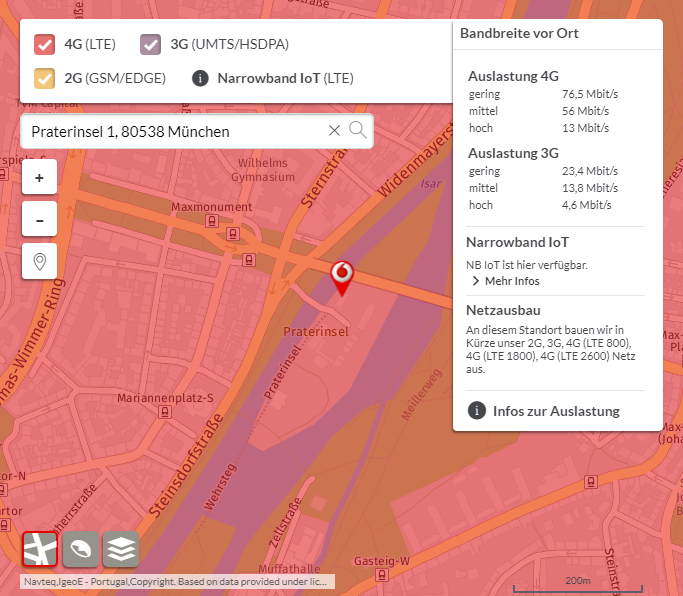Select the street map view icon
This screenshot has width=683, height=596.
(x=40, y=549)
